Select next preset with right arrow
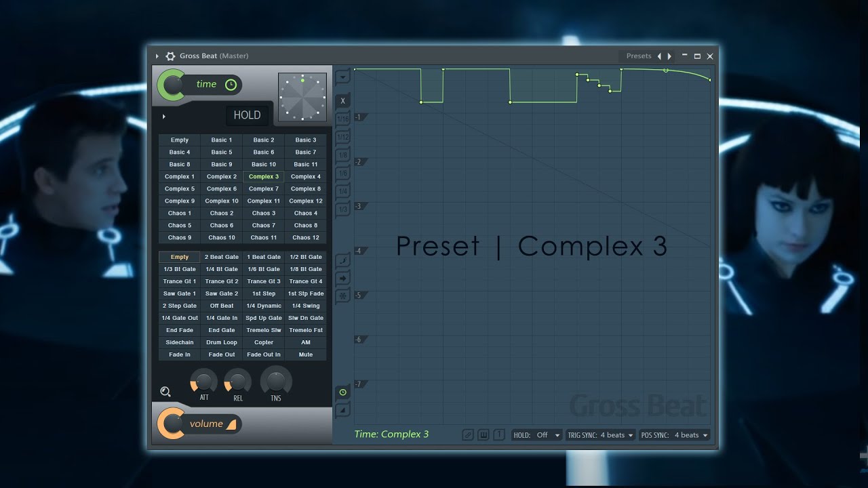Image resolution: width=868 pixels, height=488 pixels. click(669, 56)
